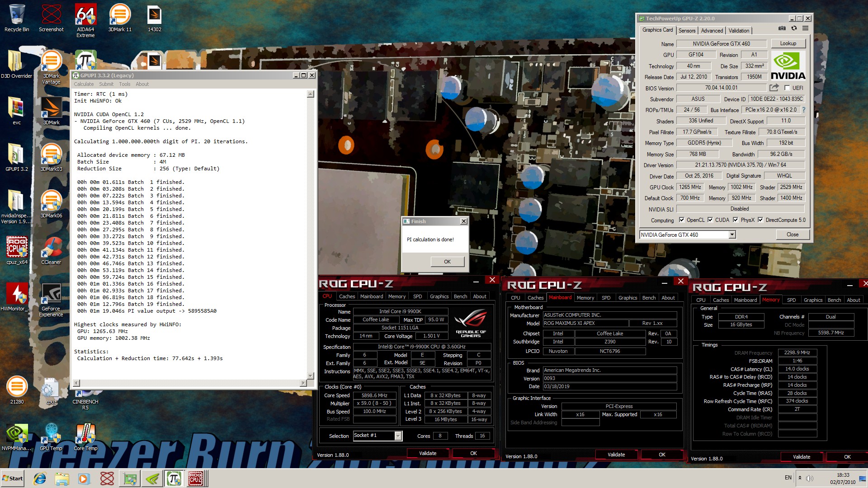The height and width of the screenshot is (488, 868).
Task: Click OK in the Finish dialog
Action: pyautogui.click(x=447, y=262)
